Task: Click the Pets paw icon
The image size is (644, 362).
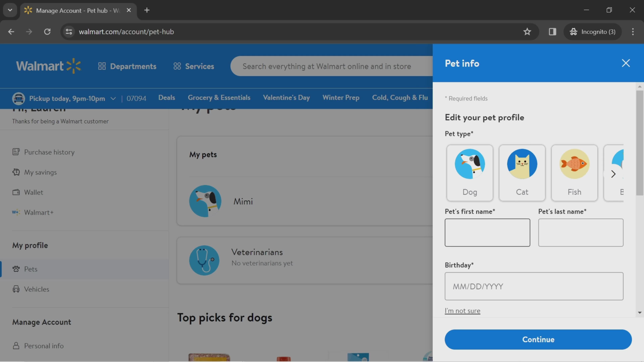Action: click(16, 269)
